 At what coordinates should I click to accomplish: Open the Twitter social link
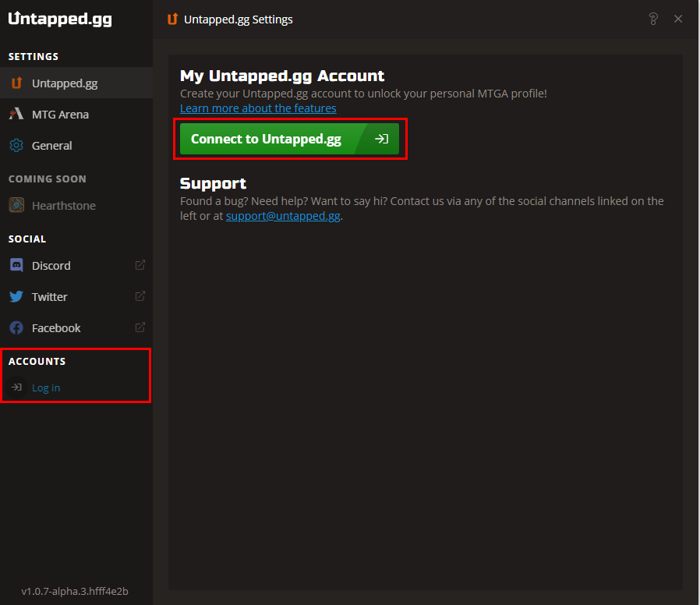76,297
